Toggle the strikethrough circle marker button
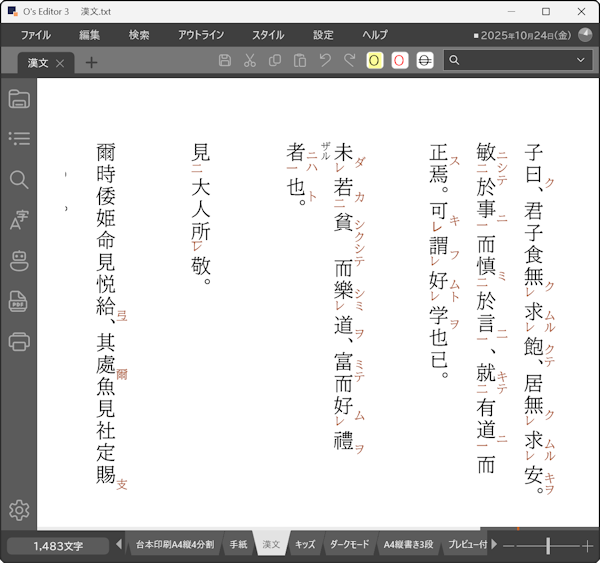Image resolution: width=600 pixels, height=563 pixels. [x=425, y=61]
